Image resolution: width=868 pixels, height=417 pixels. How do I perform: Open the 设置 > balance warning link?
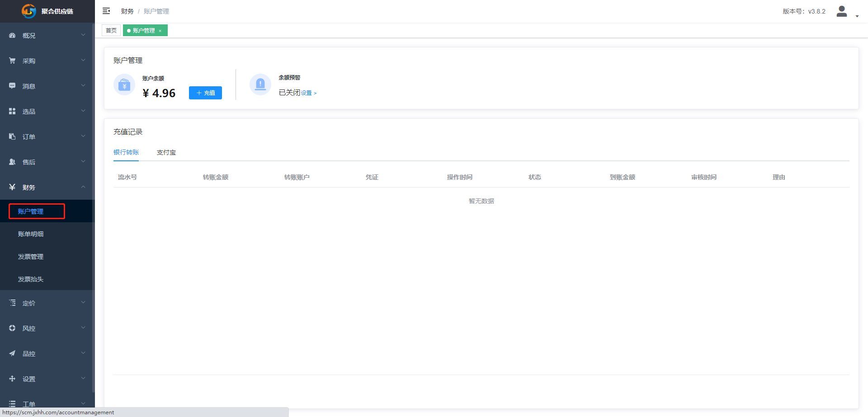309,93
